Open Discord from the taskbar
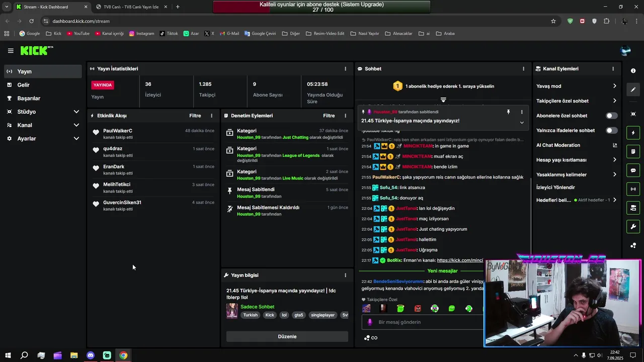This screenshot has width=644, height=362. [91, 355]
